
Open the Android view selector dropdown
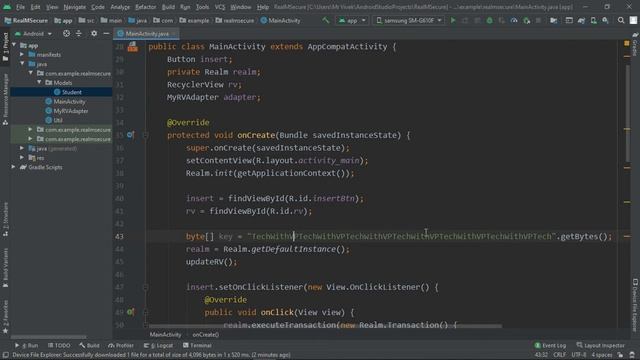[33, 33]
